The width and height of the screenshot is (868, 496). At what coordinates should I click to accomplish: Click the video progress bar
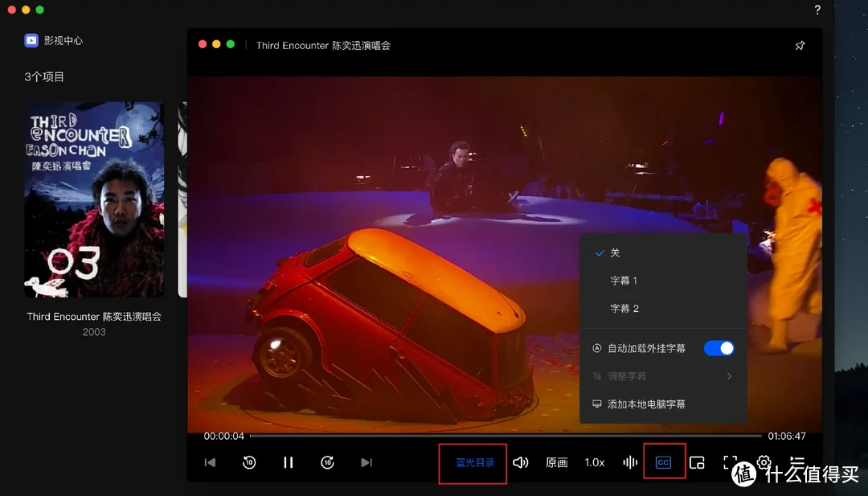tap(506, 436)
